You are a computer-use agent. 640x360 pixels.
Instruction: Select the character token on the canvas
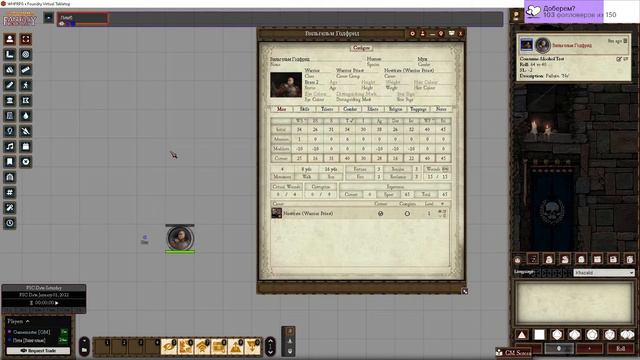(x=180, y=239)
